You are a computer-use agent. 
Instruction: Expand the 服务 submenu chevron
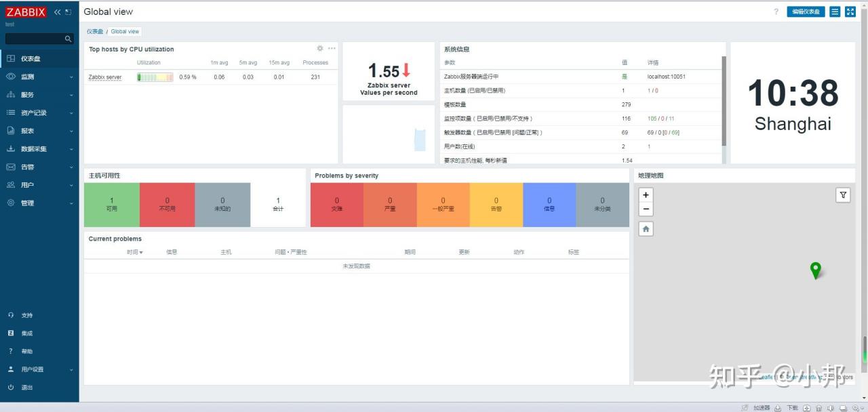(x=71, y=96)
